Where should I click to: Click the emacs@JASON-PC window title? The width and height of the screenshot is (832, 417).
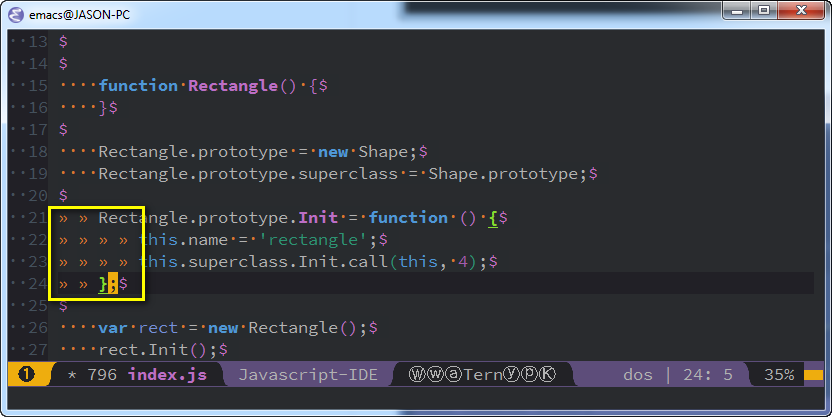pyautogui.click(x=80, y=15)
